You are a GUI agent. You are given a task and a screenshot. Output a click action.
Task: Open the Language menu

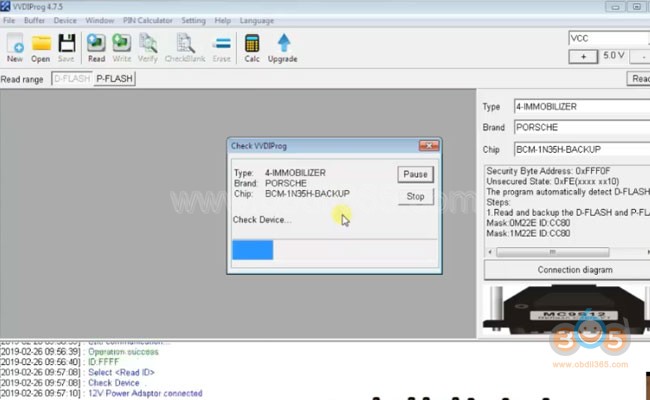(x=257, y=20)
